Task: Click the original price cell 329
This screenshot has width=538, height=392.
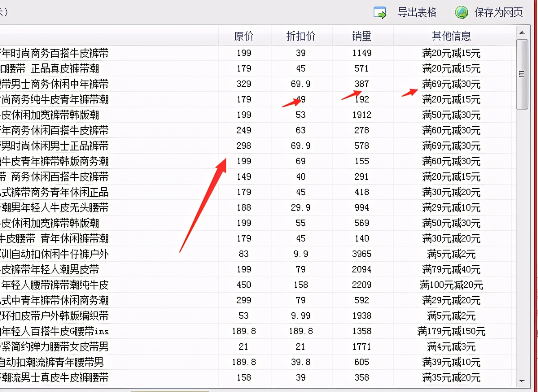Action: click(244, 84)
